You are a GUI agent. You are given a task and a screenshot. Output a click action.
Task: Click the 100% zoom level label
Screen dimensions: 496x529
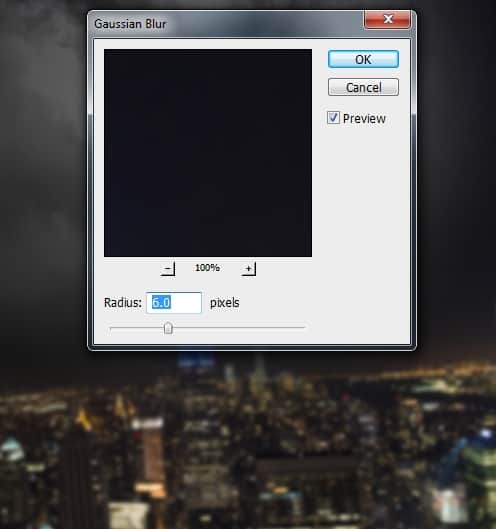tap(208, 268)
